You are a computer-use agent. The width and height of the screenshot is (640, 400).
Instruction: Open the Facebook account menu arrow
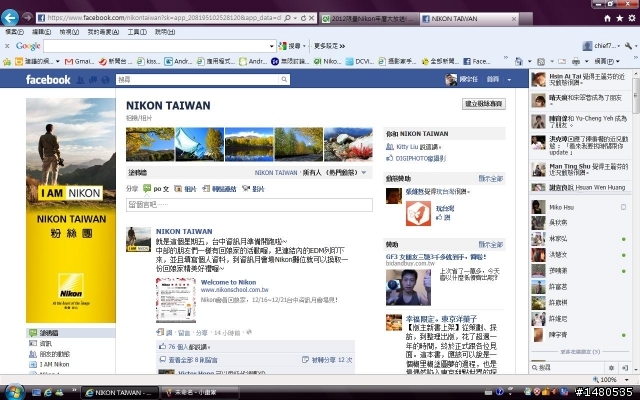tap(509, 80)
